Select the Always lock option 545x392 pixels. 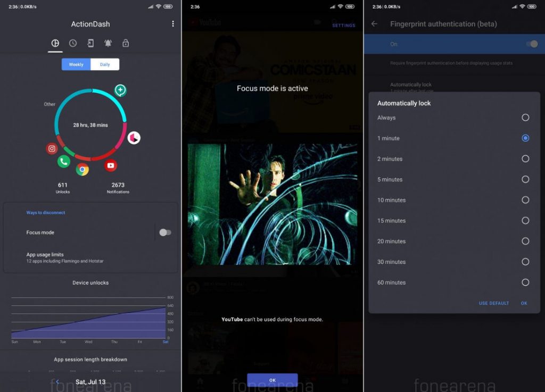pos(453,118)
